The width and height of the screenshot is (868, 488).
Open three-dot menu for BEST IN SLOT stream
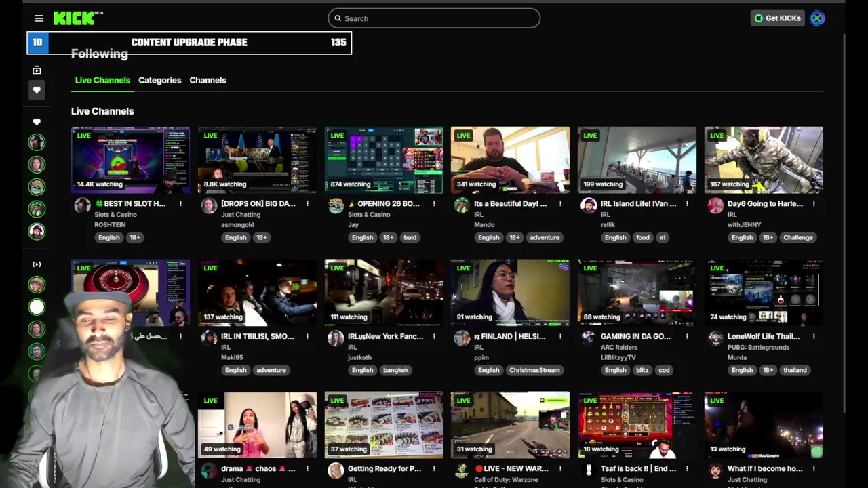tap(180, 203)
